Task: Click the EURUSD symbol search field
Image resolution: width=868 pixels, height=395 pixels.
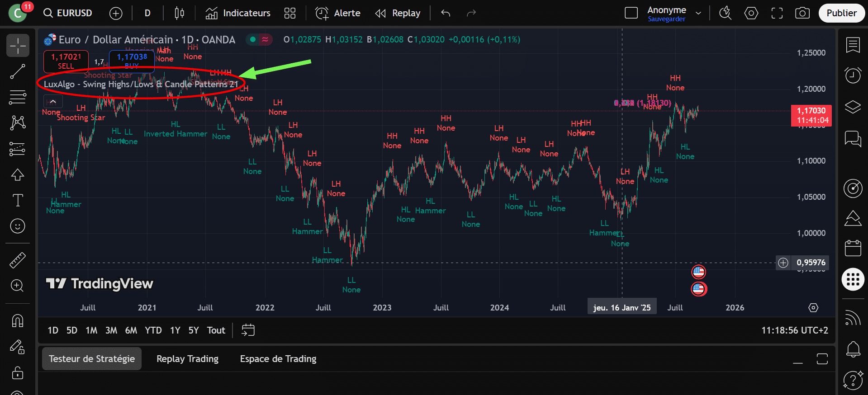Action: tap(68, 13)
